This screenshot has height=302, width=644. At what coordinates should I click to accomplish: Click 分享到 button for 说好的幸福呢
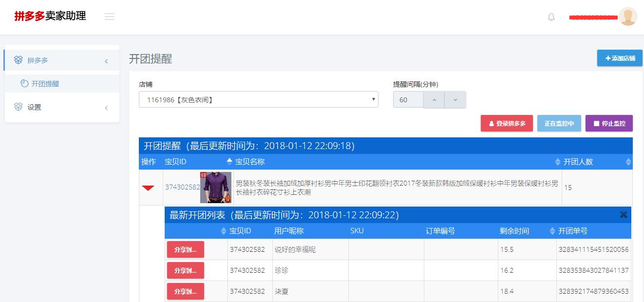tap(186, 249)
